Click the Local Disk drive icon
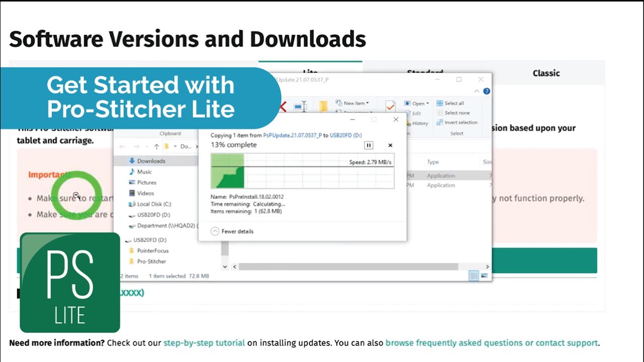 132,204
